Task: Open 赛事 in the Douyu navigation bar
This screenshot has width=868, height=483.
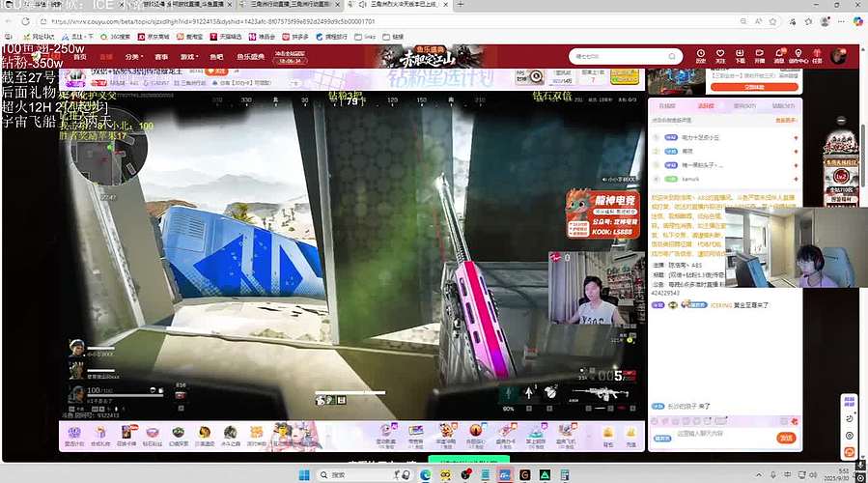Action: tap(161, 56)
